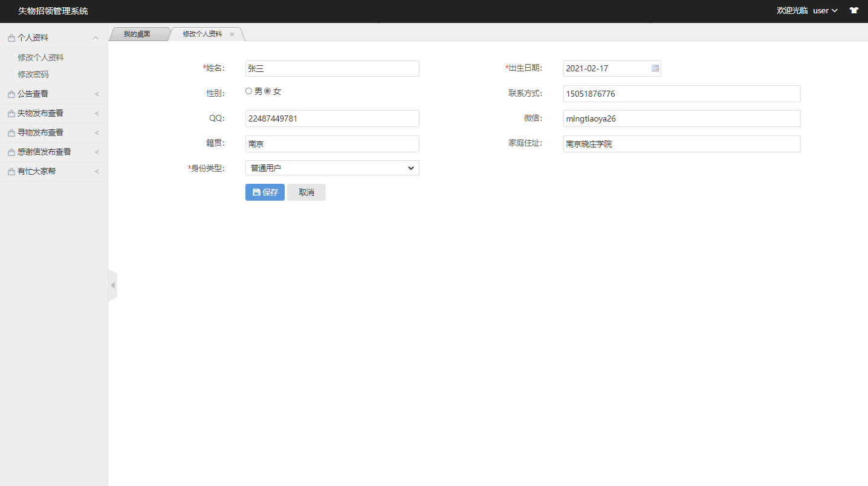Open the user account dropdown in top bar
Viewport: 868px width, 486px height.
824,10
